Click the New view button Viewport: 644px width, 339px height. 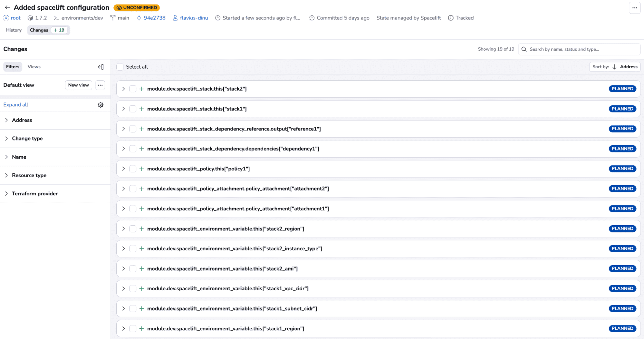coord(79,85)
